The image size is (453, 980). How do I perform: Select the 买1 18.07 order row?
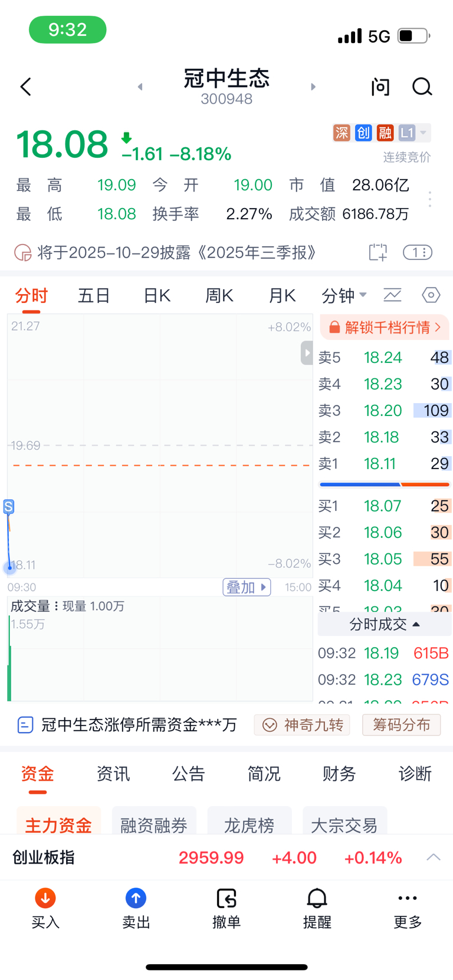[385, 506]
